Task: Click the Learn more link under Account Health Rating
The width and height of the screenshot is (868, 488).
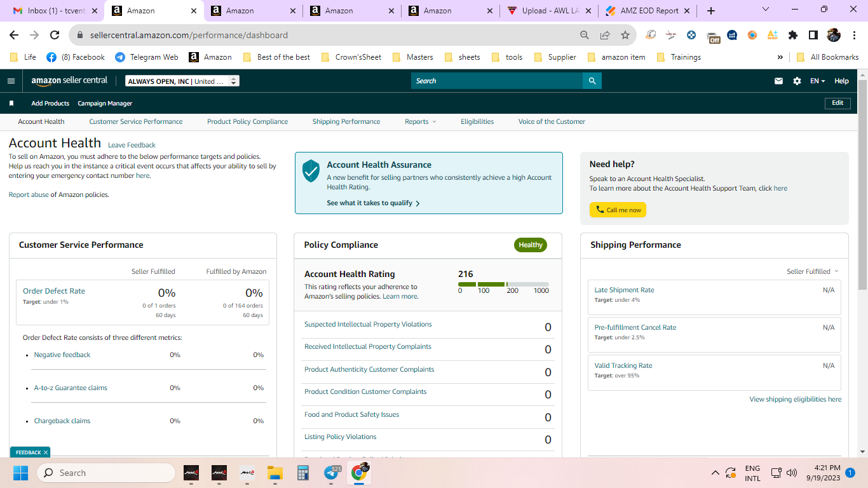Action: tap(400, 296)
